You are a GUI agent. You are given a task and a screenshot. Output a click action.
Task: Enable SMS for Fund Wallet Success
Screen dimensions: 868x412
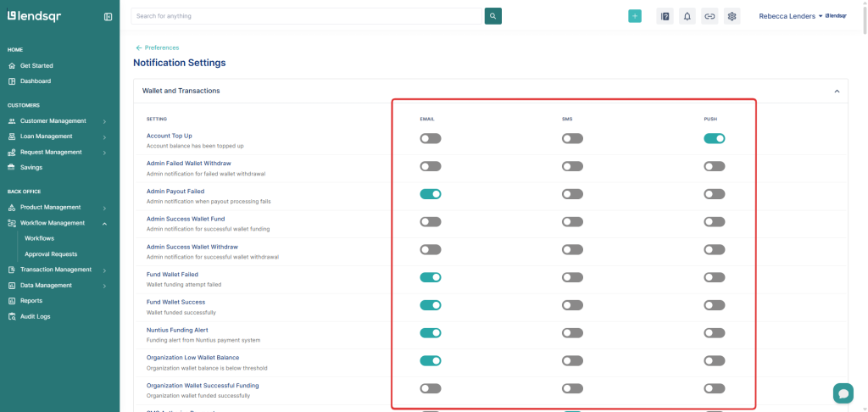[572, 305]
